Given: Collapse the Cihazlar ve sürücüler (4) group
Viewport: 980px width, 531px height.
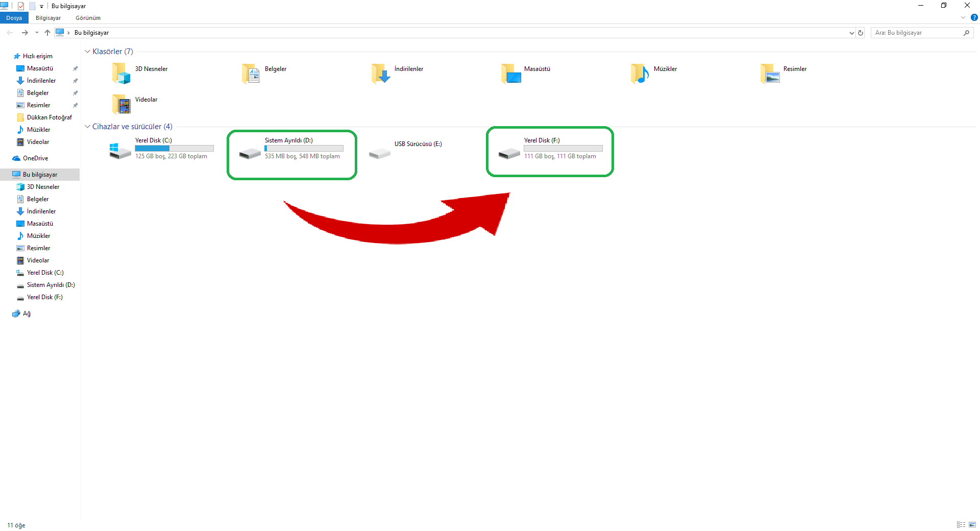Looking at the screenshot, I should click(87, 127).
